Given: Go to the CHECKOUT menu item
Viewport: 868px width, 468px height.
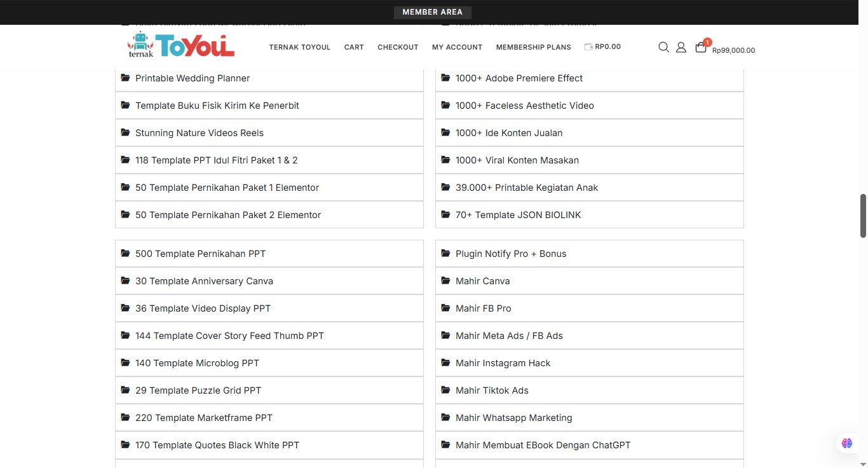Looking at the screenshot, I should pos(398,47).
